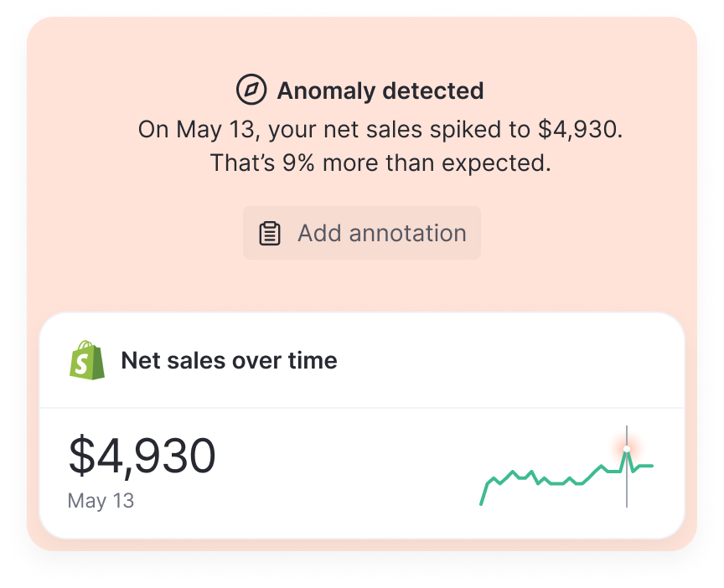Click the divider line under card header
Viewport: 724px width, 588px height.
[362, 408]
